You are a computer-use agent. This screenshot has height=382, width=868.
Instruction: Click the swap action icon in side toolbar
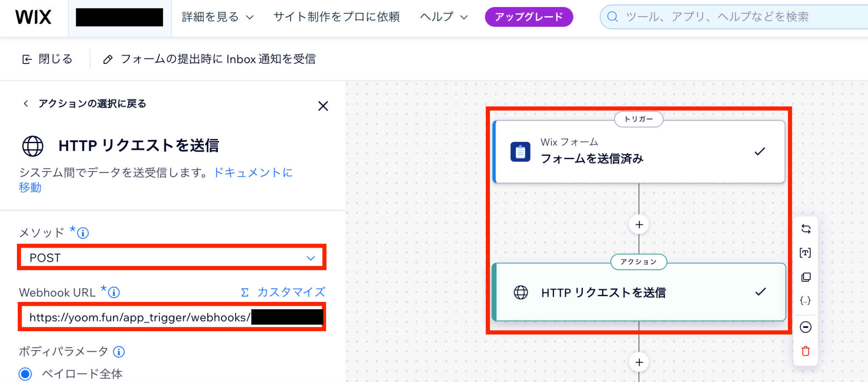pyautogui.click(x=806, y=229)
